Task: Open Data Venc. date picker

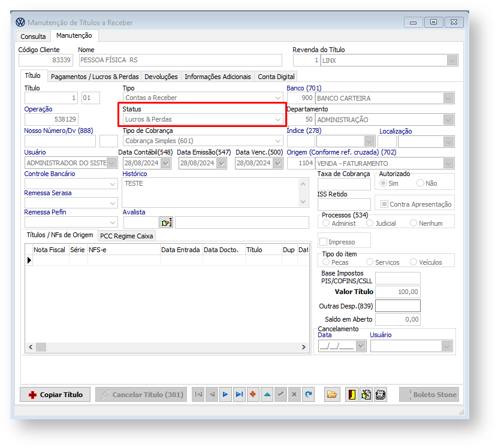Action: (278, 163)
